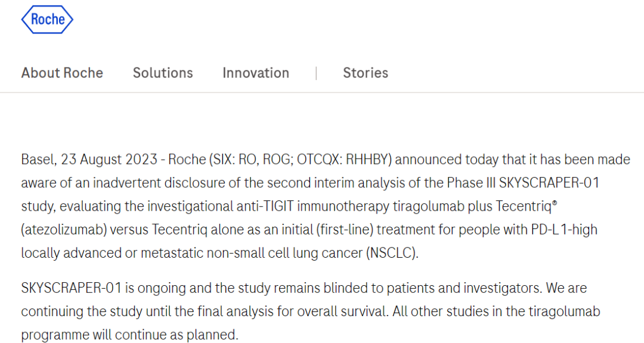The image size is (644, 343).
Task: Click the '(first-line)' text
Action: tap(345, 230)
